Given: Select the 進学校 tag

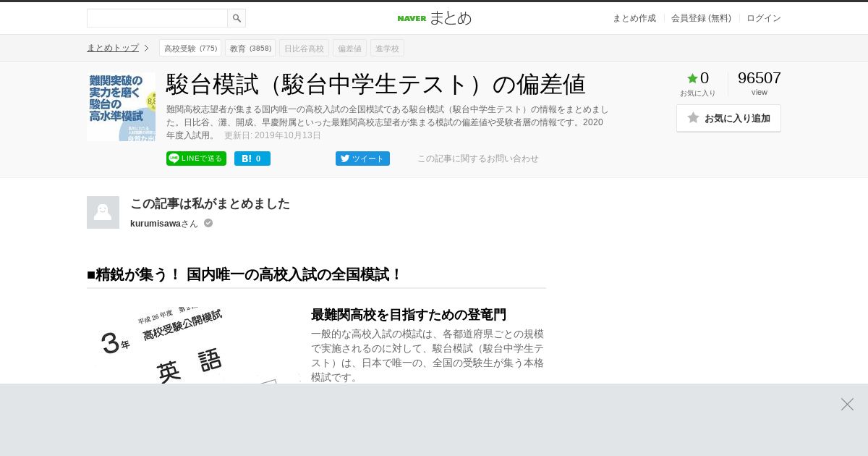Looking at the screenshot, I should (387, 48).
